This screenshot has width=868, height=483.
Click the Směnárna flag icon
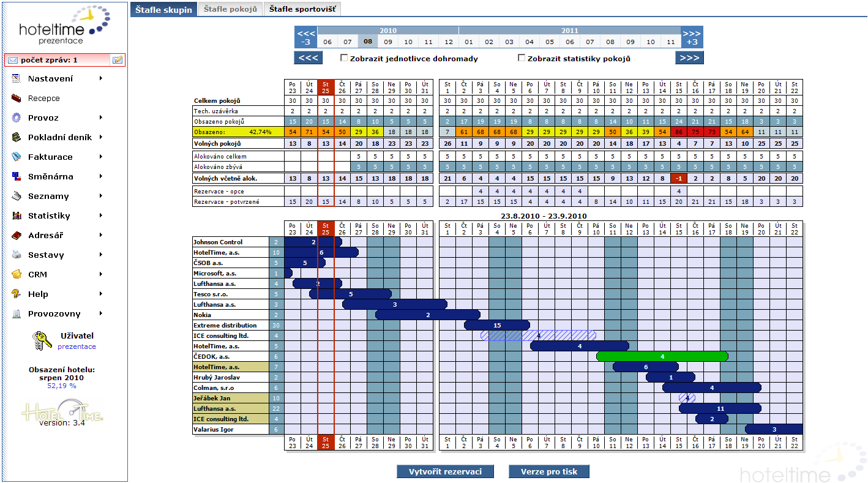pyautogui.click(x=17, y=176)
